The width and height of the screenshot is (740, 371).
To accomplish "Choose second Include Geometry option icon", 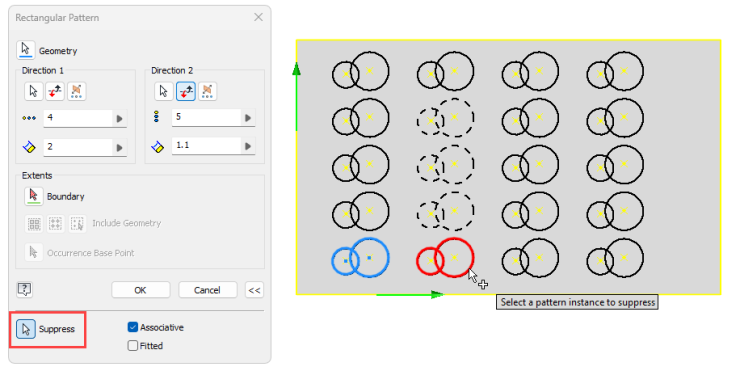I will coord(56,224).
